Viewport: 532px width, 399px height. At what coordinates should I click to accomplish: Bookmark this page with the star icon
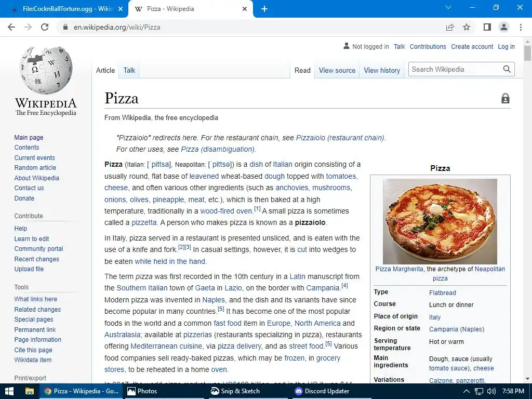click(467, 27)
